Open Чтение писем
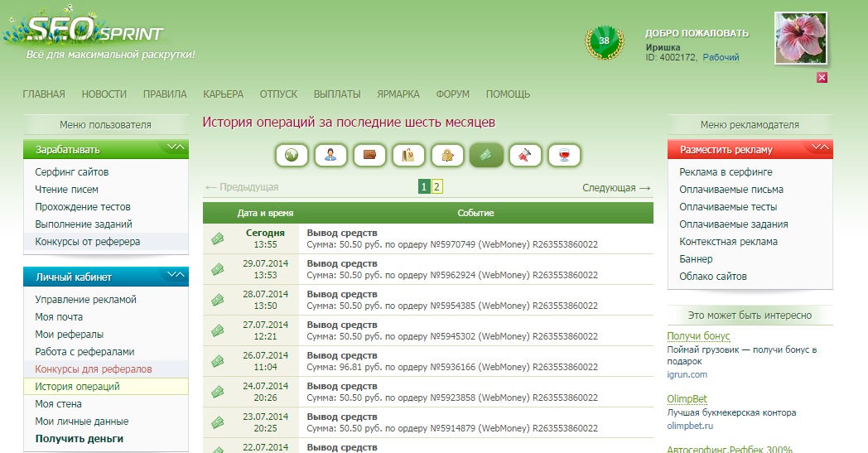This screenshot has height=453, width=868. click(66, 190)
